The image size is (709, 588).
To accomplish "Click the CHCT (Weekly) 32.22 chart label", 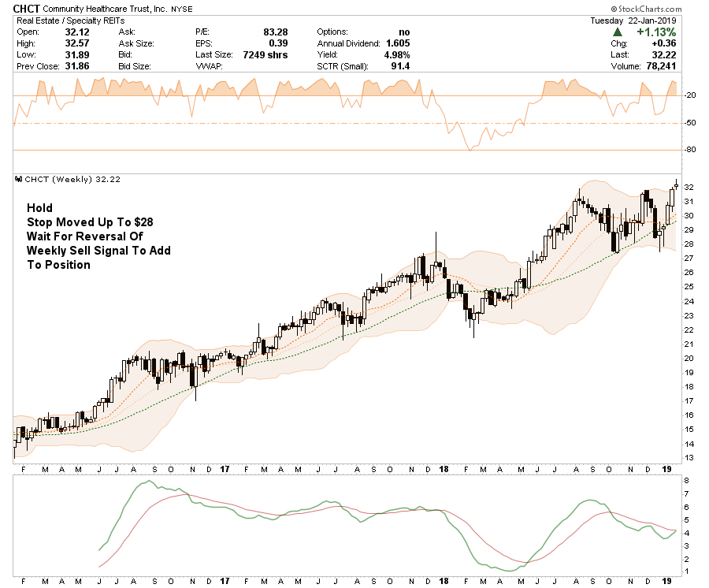I will click(x=72, y=179).
